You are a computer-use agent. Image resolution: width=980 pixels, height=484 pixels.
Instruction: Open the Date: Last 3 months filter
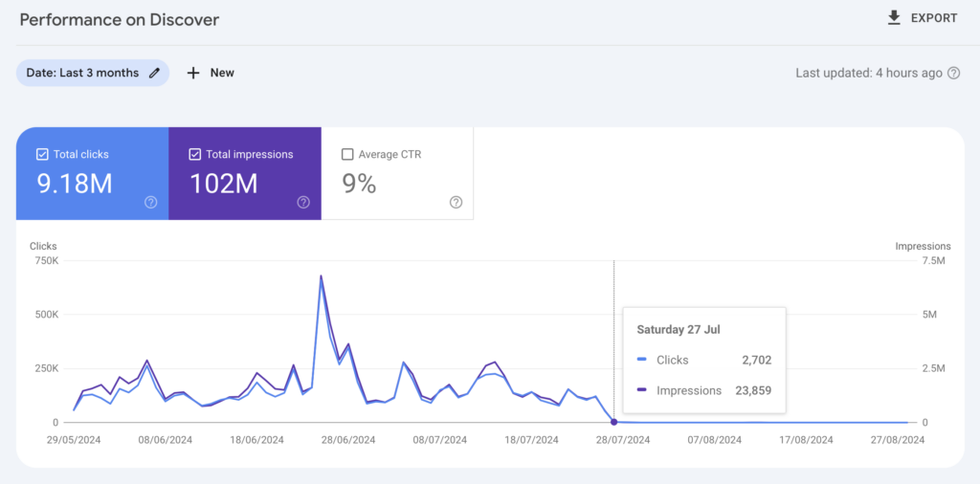click(82, 73)
